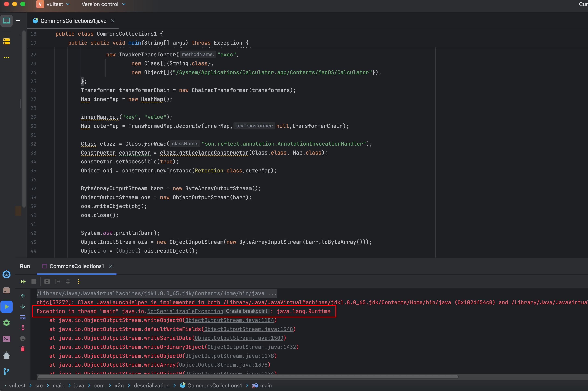
Task: Select the CommonsCollections1 run tab
Action: click(x=76, y=266)
